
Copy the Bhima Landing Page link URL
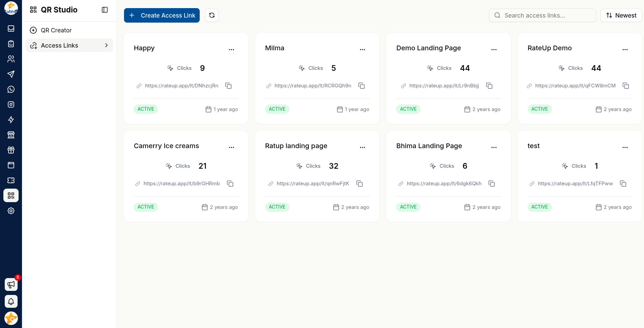click(x=492, y=184)
